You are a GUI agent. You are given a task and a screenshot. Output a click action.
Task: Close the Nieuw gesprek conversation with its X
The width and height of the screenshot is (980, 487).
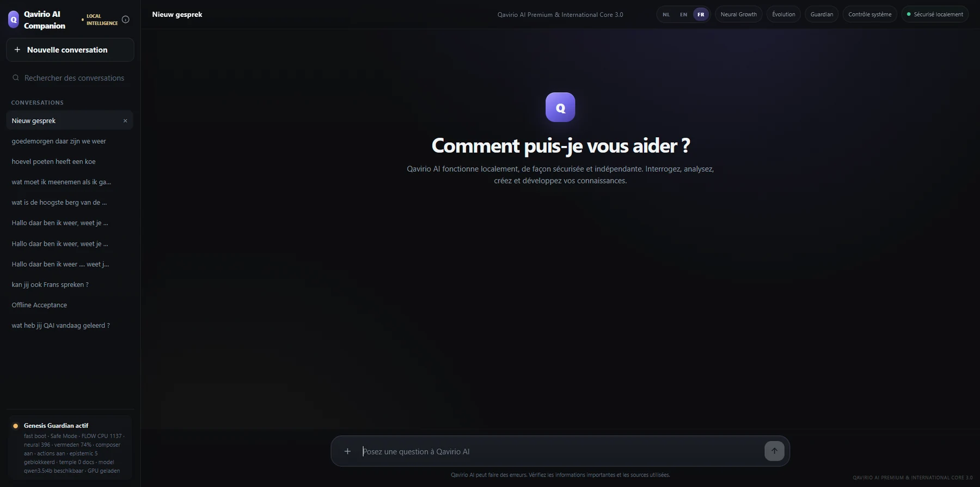pyautogui.click(x=125, y=121)
